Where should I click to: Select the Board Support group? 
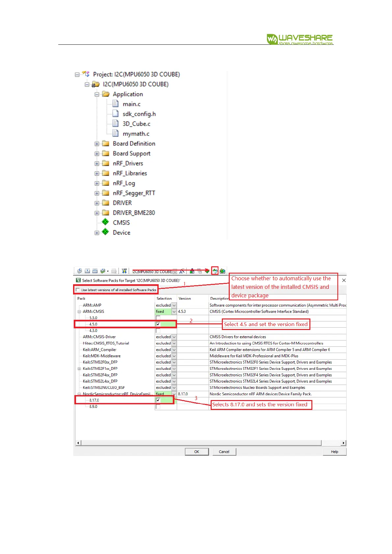132,153
